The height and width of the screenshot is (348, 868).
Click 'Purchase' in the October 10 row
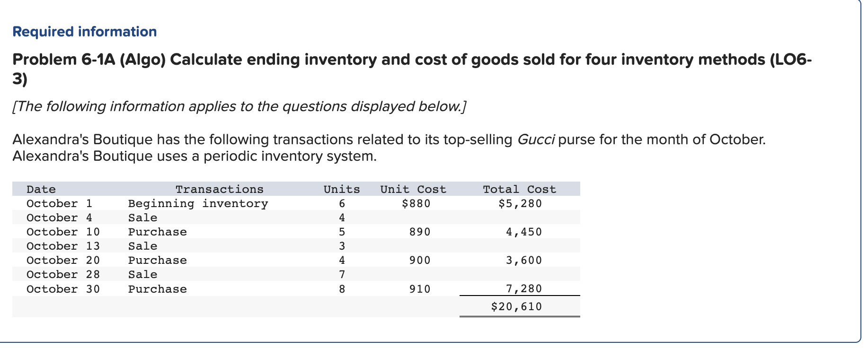[x=158, y=232]
